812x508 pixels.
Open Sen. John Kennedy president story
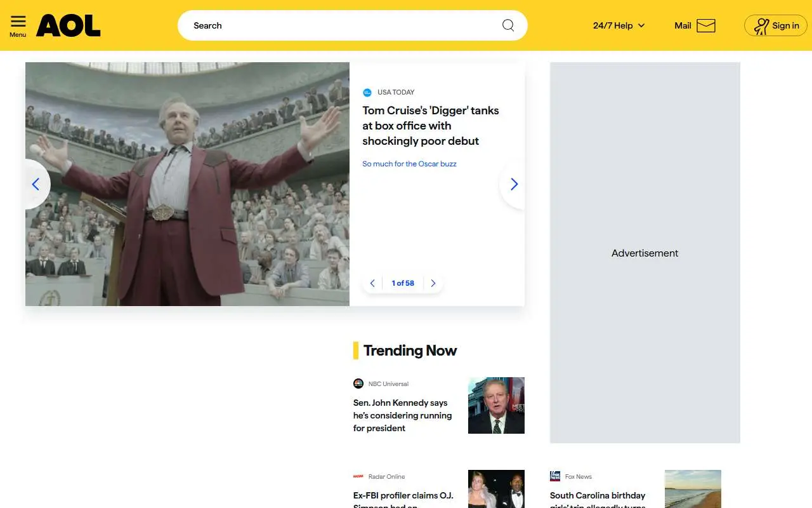(403, 415)
